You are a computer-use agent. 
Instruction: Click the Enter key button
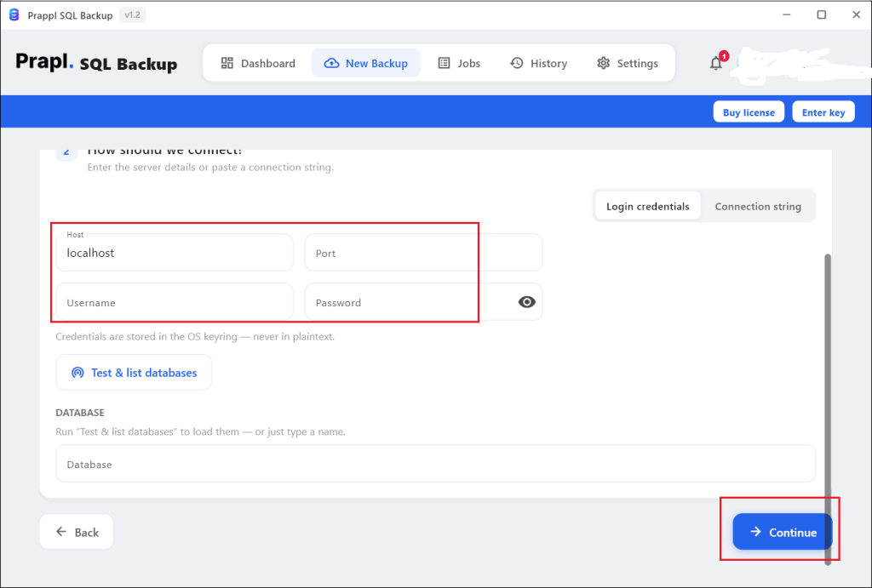823,111
